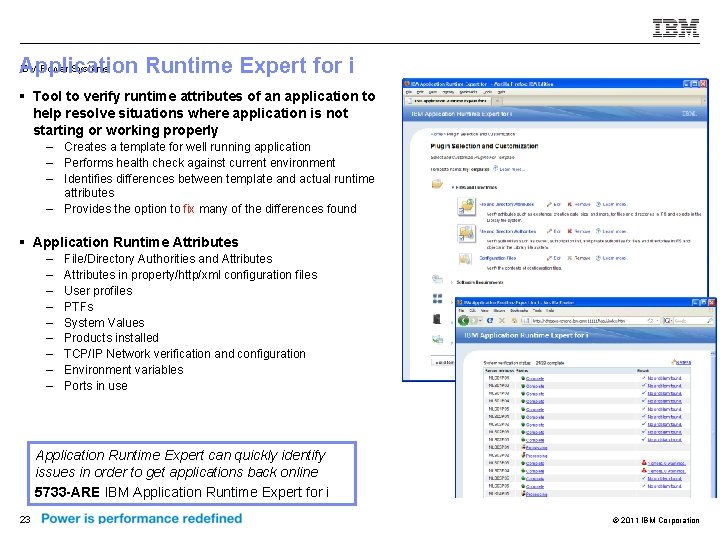This screenshot has height=540, width=720.
Task: Expand the Software Requirements section
Action: tap(452, 282)
